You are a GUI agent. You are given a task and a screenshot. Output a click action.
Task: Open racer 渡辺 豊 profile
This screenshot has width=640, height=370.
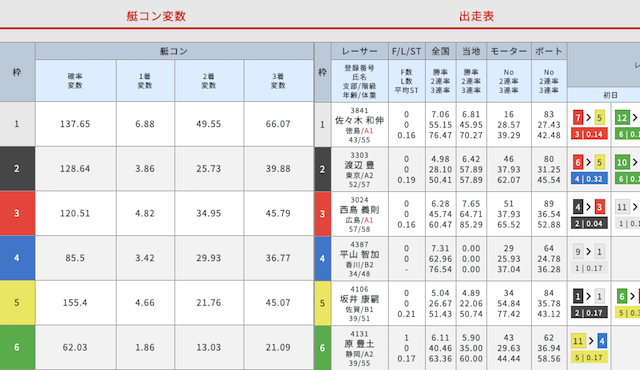click(x=359, y=165)
